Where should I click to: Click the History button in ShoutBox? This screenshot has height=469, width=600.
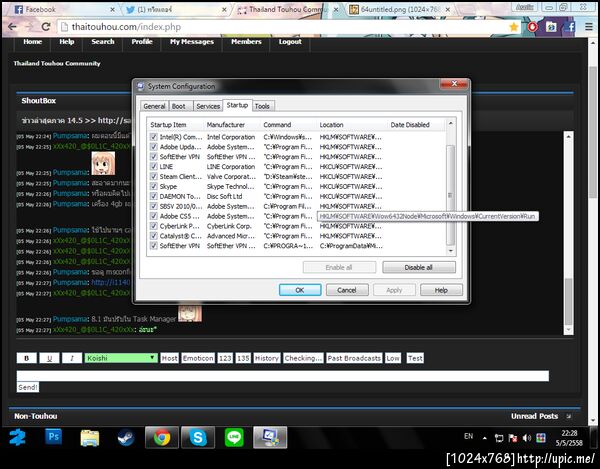(266, 358)
